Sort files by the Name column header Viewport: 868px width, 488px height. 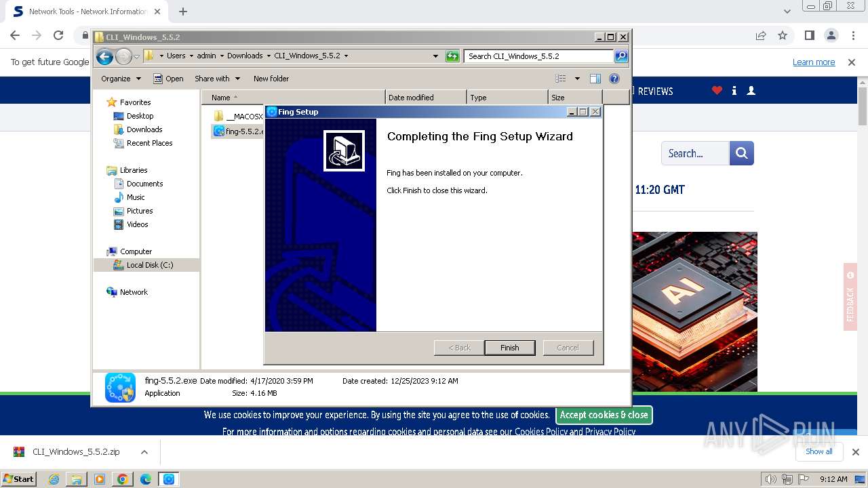(293, 98)
